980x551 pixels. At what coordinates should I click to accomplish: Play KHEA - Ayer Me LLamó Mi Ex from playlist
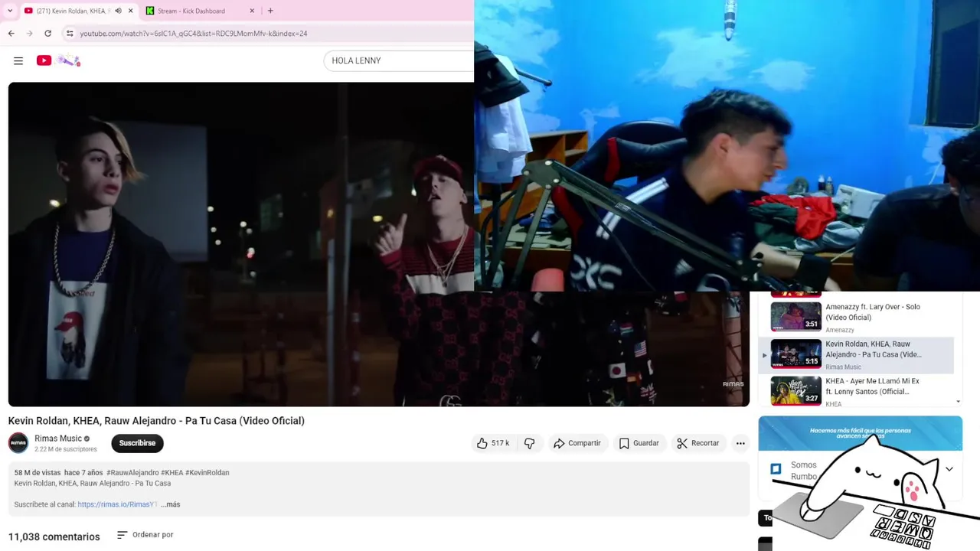point(857,391)
